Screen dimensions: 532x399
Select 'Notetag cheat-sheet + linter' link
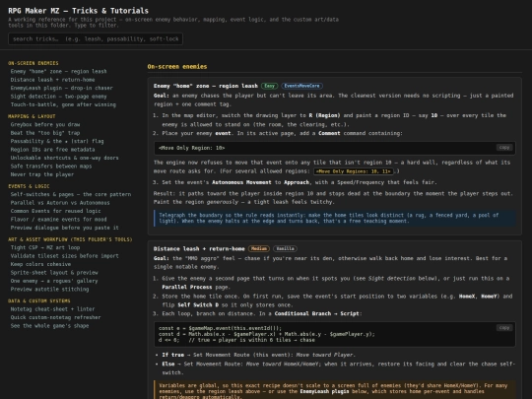52,309
